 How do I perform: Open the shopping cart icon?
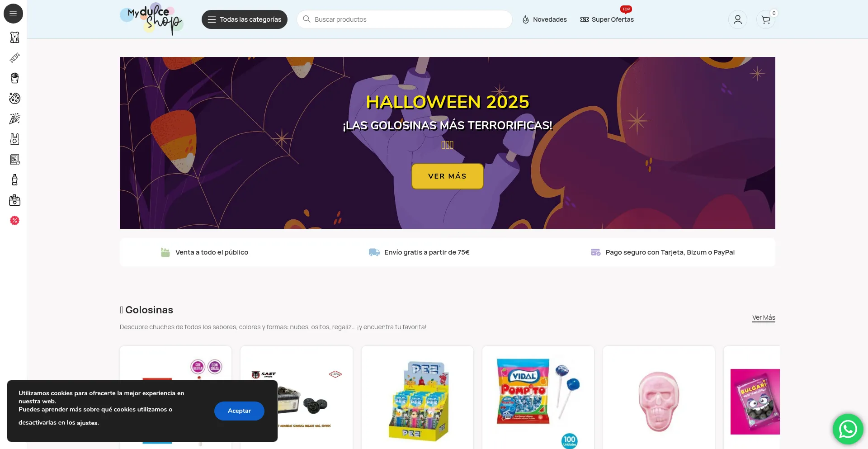(766, 19)
